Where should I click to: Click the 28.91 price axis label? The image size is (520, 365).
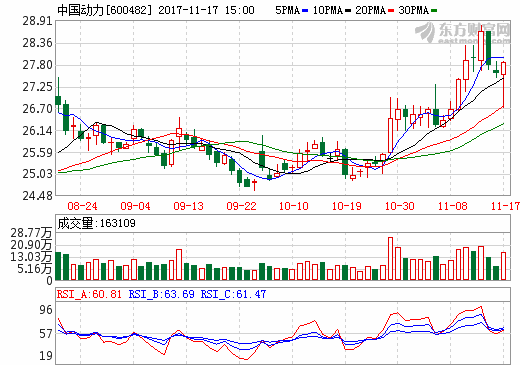tap(38, 21)
